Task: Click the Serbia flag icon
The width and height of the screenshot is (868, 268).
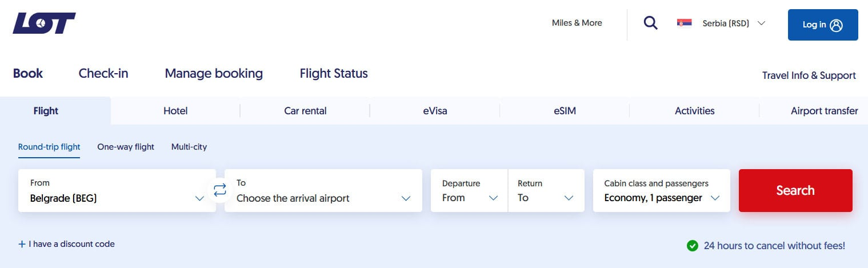Action: 684,23
